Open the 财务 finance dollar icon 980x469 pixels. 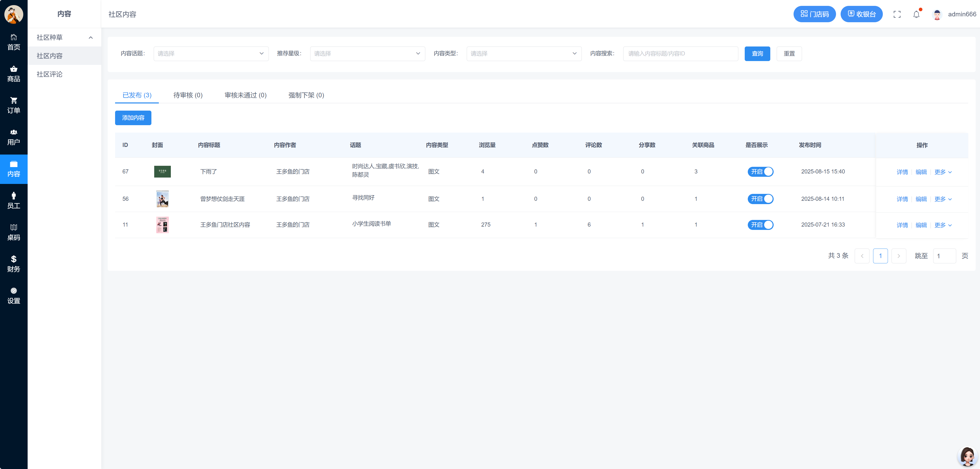(14, 264)
